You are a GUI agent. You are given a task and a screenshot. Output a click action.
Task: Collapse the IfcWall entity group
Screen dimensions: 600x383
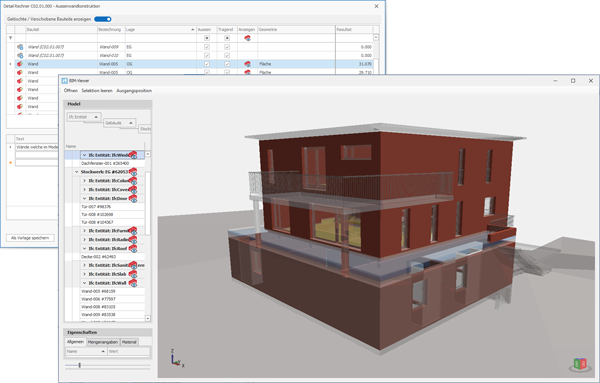(x=85, y=283)
